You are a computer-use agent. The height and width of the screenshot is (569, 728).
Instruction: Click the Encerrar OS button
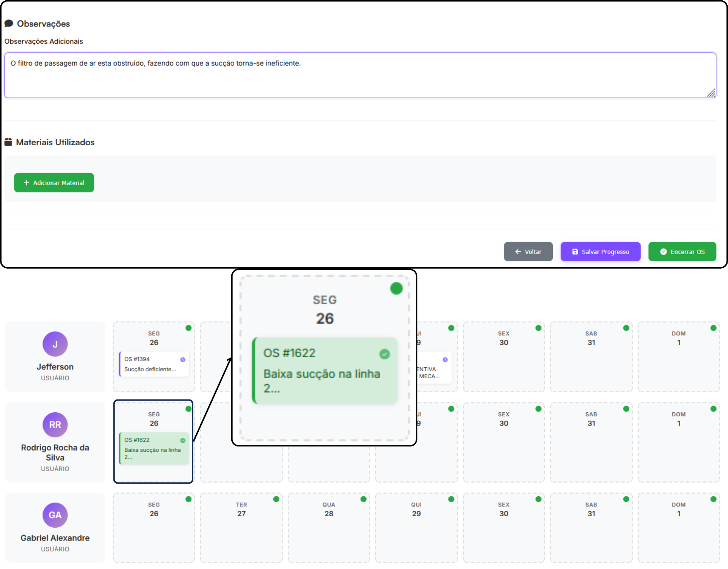682,252
